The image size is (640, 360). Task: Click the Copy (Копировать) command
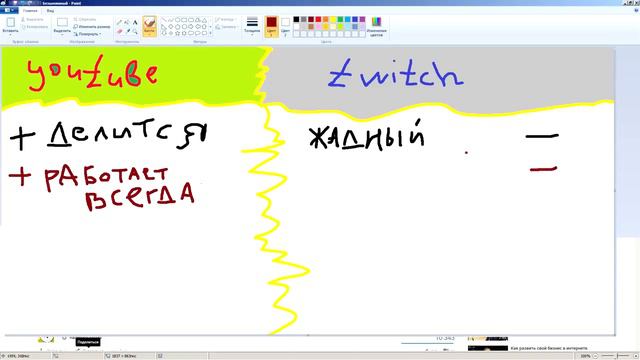tap(34, 27)
